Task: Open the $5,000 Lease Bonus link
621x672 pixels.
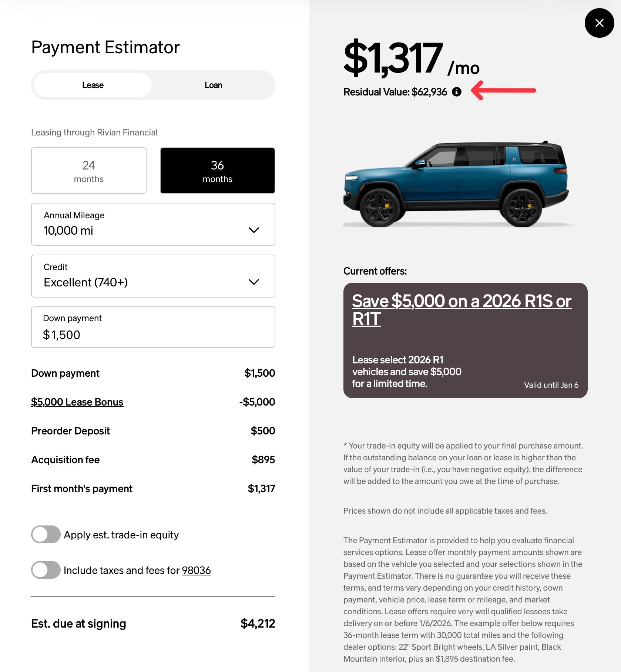Action: [77, 402]
